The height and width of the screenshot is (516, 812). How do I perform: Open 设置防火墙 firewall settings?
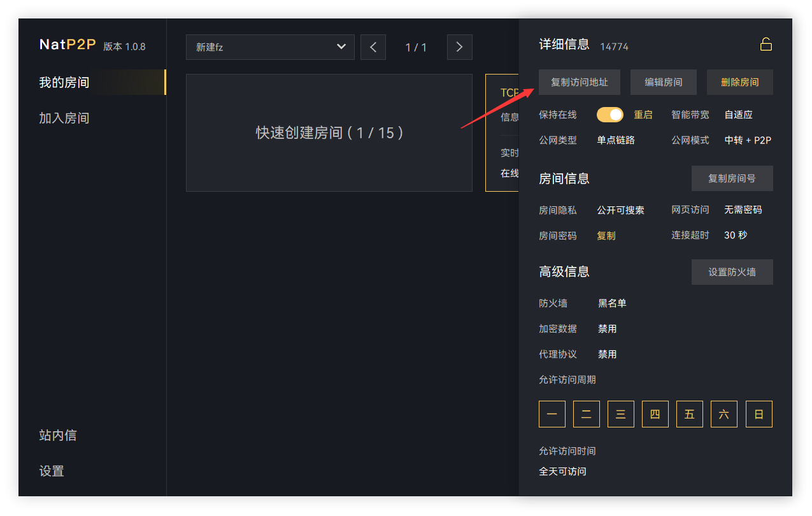pos(732,272)
